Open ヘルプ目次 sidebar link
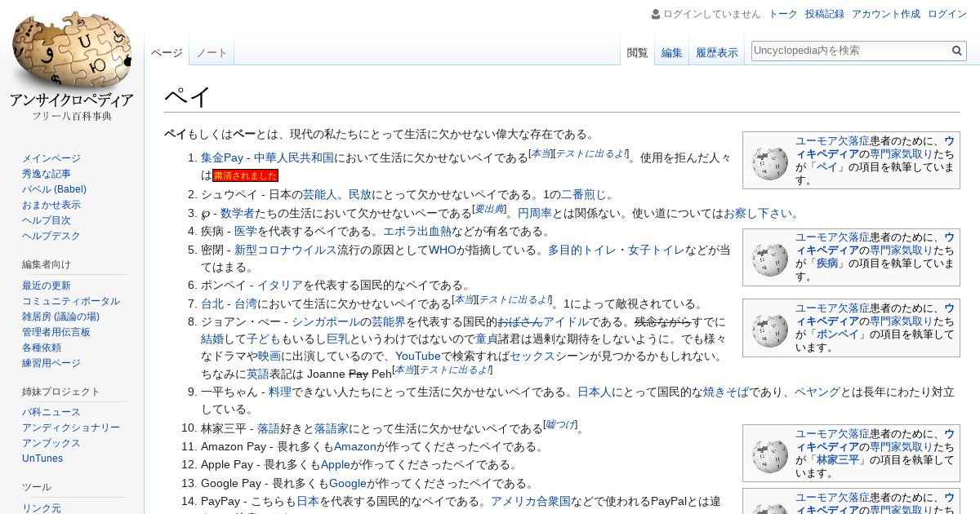Viewport: 980px width, 514px height. [x=47, y=220]
